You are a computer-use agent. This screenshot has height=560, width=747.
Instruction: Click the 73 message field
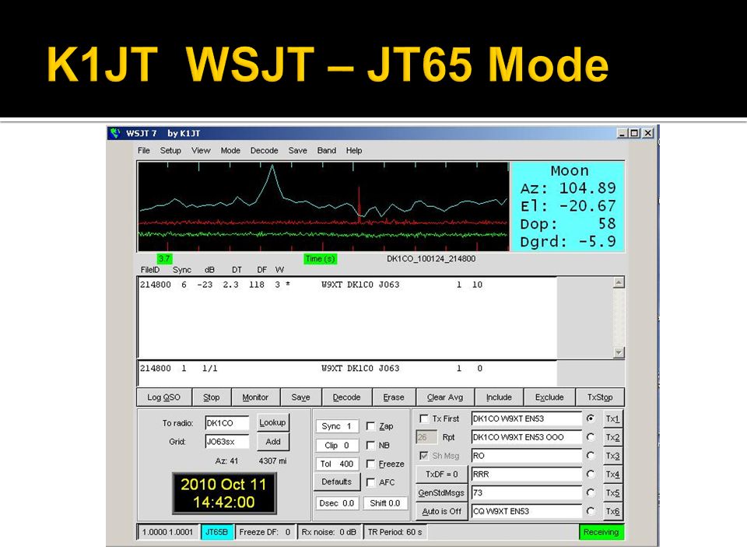tap(527, 493)
